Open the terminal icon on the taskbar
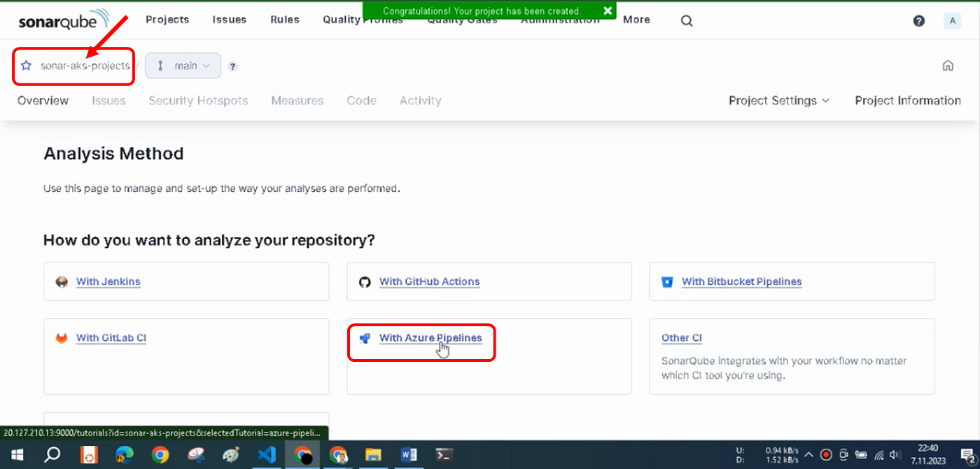 tap(445, 455)
